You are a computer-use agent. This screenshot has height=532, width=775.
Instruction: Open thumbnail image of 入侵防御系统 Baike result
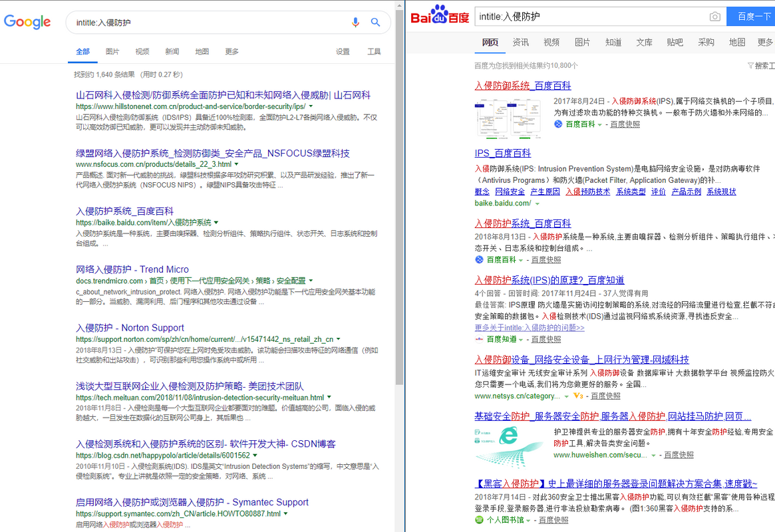click(509, 118)
